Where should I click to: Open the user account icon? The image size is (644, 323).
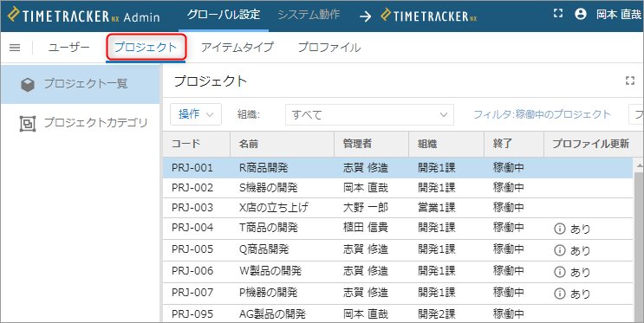pos(581,14)
